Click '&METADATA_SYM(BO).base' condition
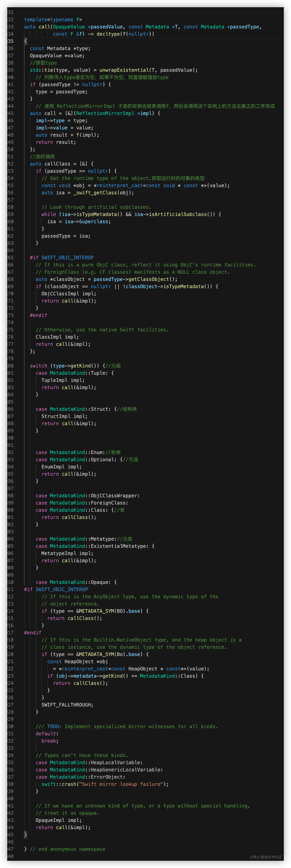The width and height of the screenshot is (291, 868). pyautogui.click(x=109, y=611)
